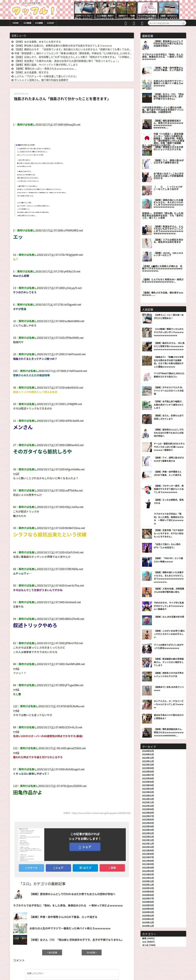Image resolution: width=196 pixels, height=980 pixels.
Task: Click the search submit icon
Action: pyautogui.click(x=183, y=23)
